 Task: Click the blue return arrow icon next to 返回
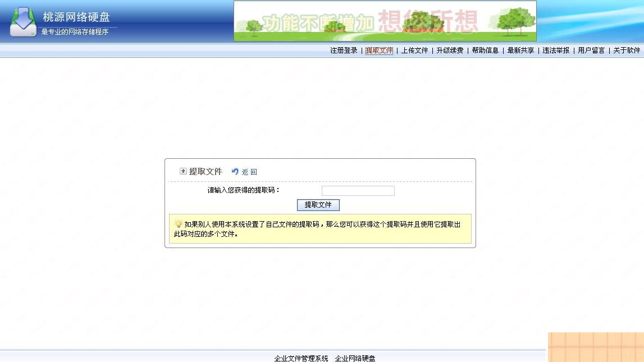point(235,171)
